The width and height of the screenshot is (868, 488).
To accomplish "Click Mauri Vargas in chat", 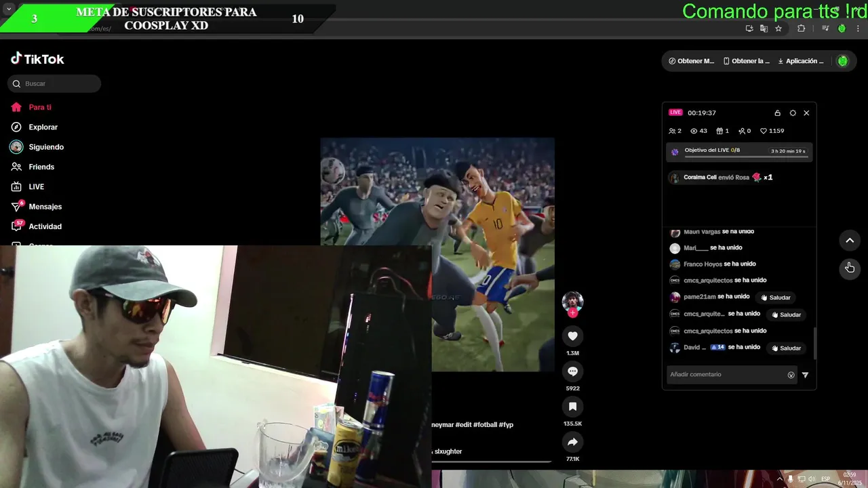I will coord(702,232).
